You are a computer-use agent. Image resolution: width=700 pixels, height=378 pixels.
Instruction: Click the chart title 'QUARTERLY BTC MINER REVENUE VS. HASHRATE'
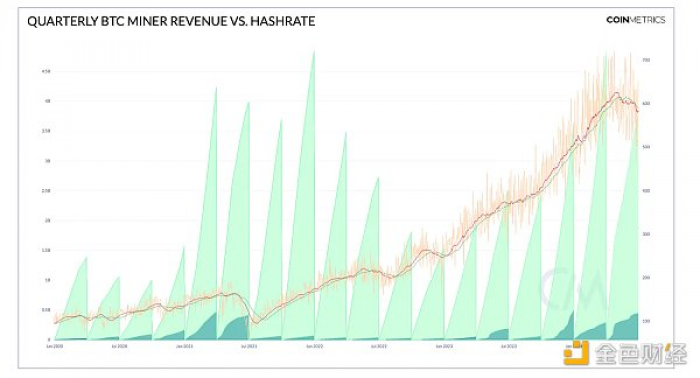pos(171,21)
